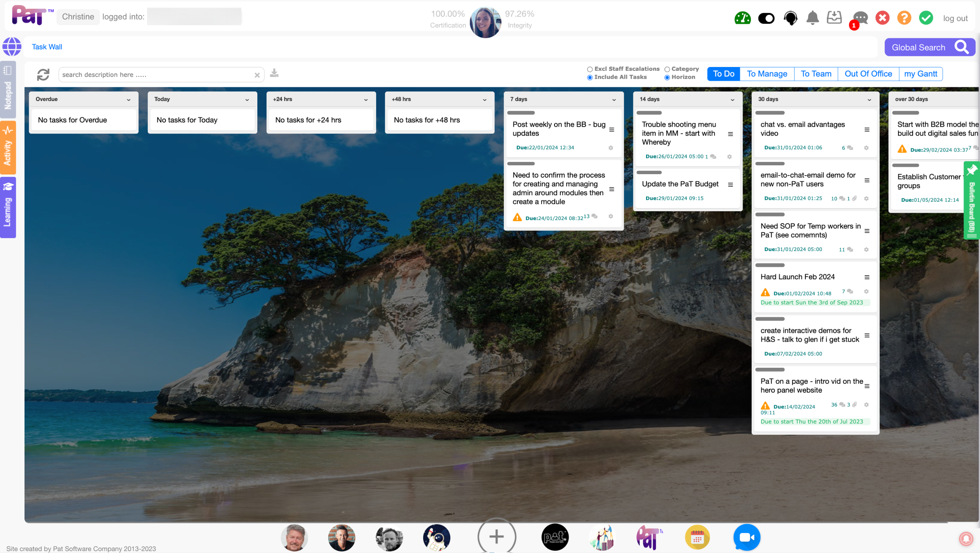Click the log out link
The width and height of the screenshot is (980, 553).
955,18
